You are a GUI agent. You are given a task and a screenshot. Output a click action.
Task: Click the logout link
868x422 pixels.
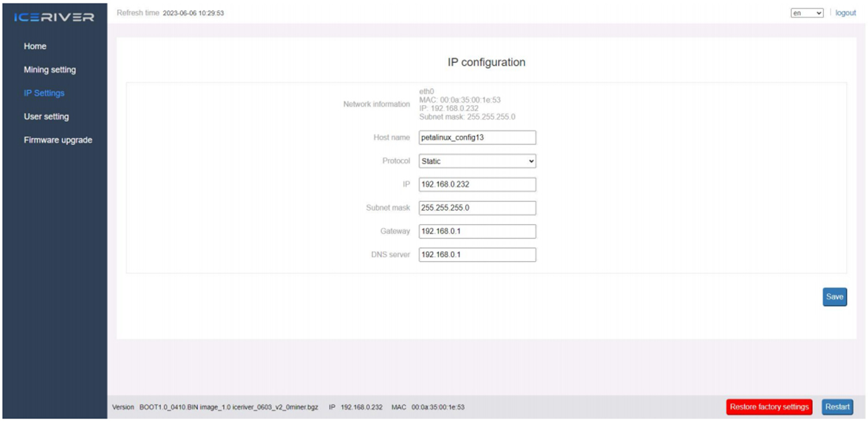click(845, 13)
